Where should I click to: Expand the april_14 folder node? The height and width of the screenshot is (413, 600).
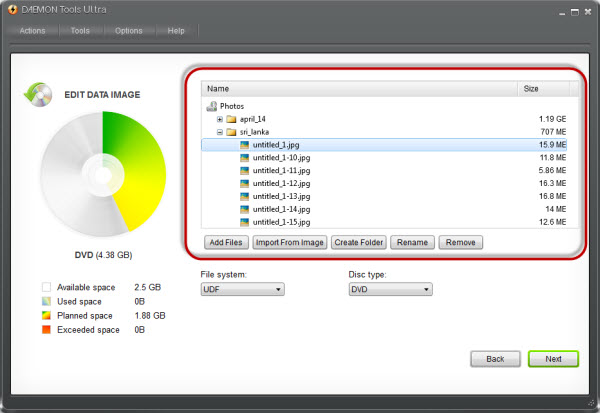coord(220,119)
